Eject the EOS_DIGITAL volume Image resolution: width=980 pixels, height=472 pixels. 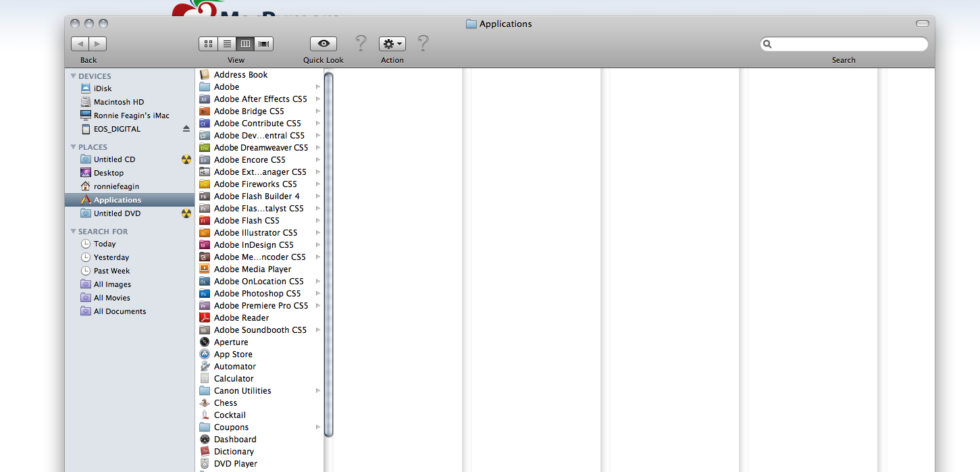coord(186,129)
